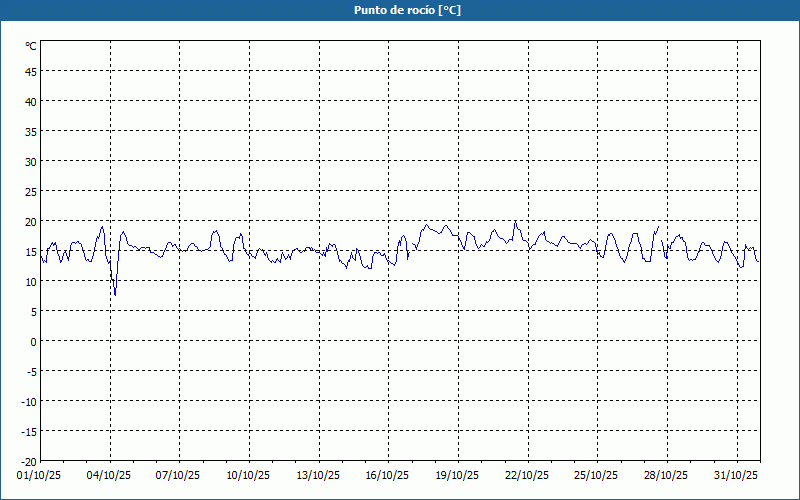Click the 19/10/25 date label
The width and height of the screenshot is (800, 500).
457,475
